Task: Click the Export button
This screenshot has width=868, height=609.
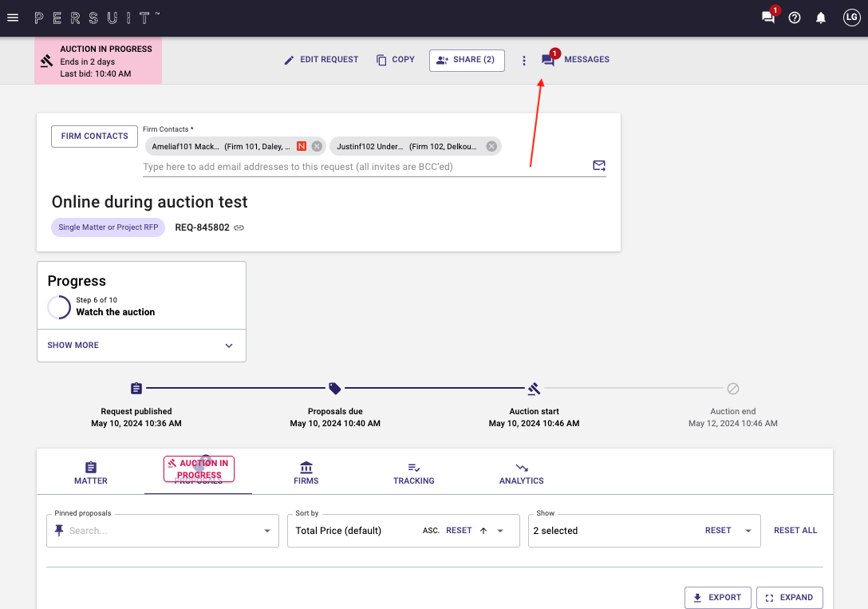Action: (x=717, y=598)
